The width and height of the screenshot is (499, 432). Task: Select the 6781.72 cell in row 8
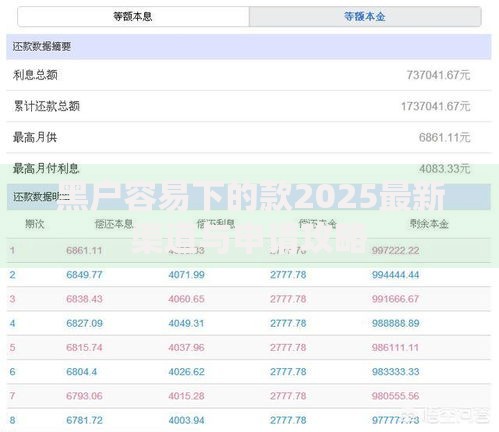pyautogui.click(x=84, y=420)
